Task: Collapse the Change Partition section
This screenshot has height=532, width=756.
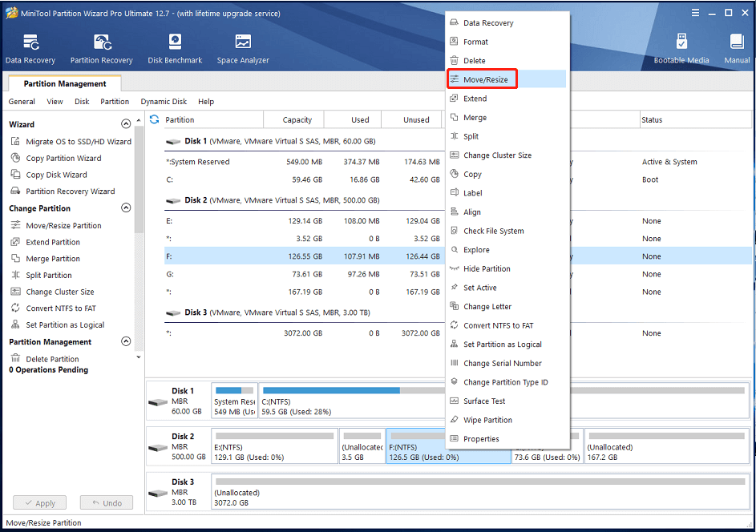Action: tap(126, 208)
